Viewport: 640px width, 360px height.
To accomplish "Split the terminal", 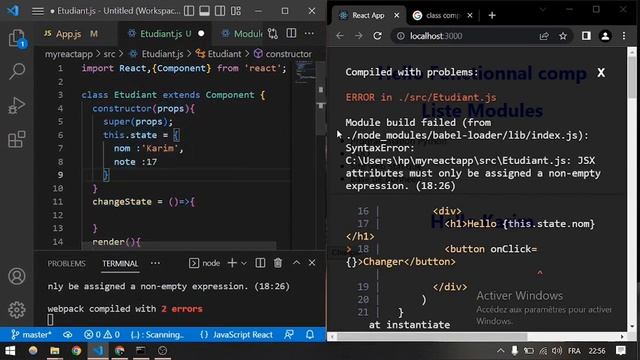I will tap(260, 263).
